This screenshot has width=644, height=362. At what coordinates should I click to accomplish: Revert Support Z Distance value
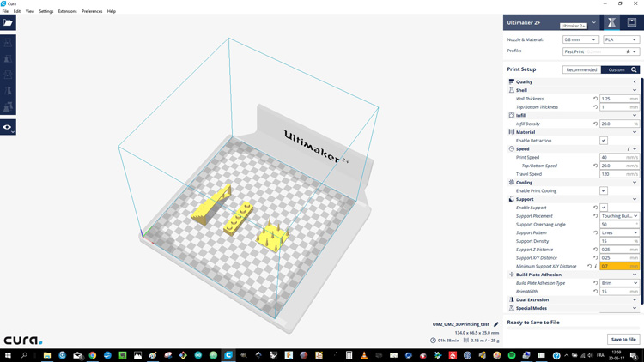pos(595,250)
